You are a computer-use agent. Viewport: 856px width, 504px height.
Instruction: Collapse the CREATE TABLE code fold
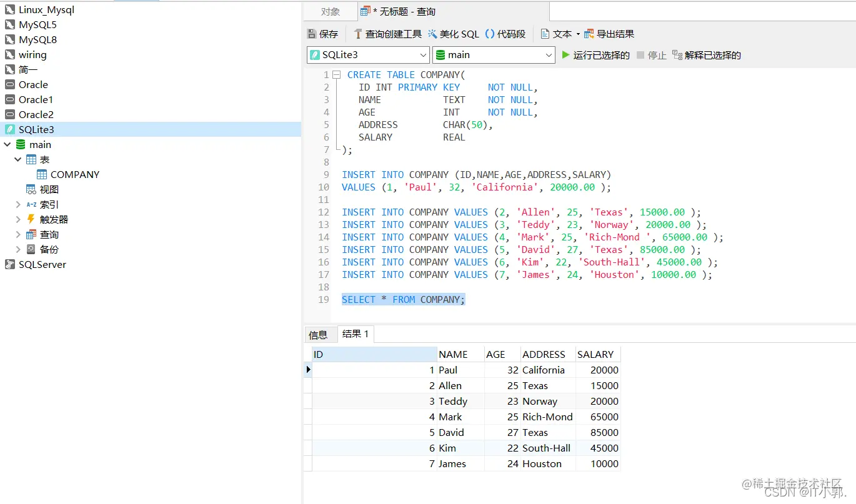336,75
